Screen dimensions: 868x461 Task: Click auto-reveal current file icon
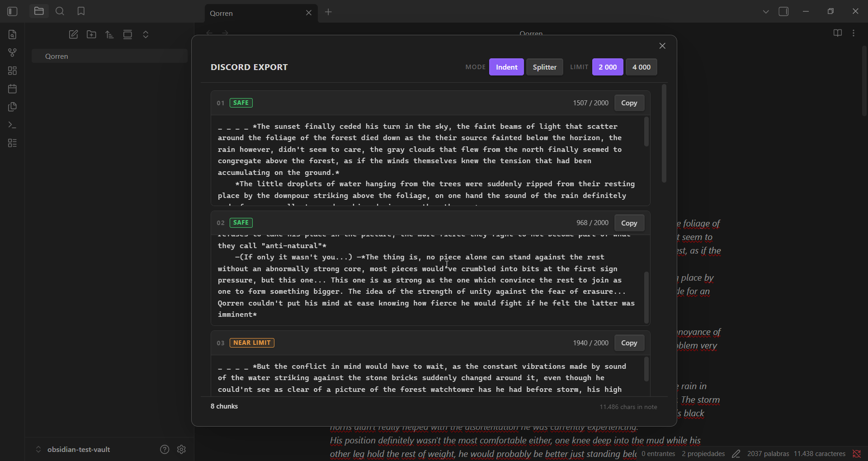tap(128, 35)
